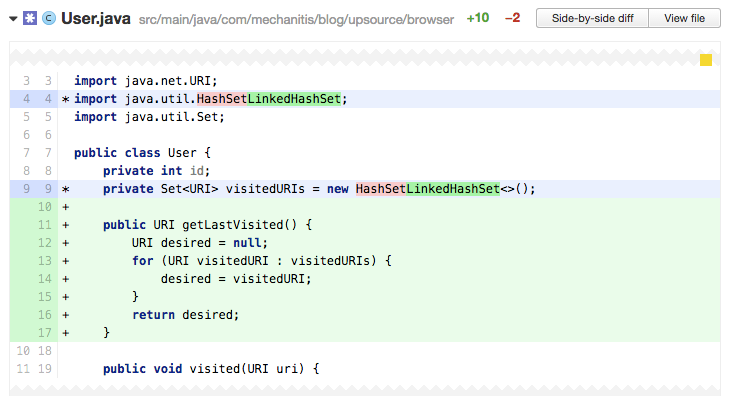Click the class type icon beside User.java

pos(49,19)
